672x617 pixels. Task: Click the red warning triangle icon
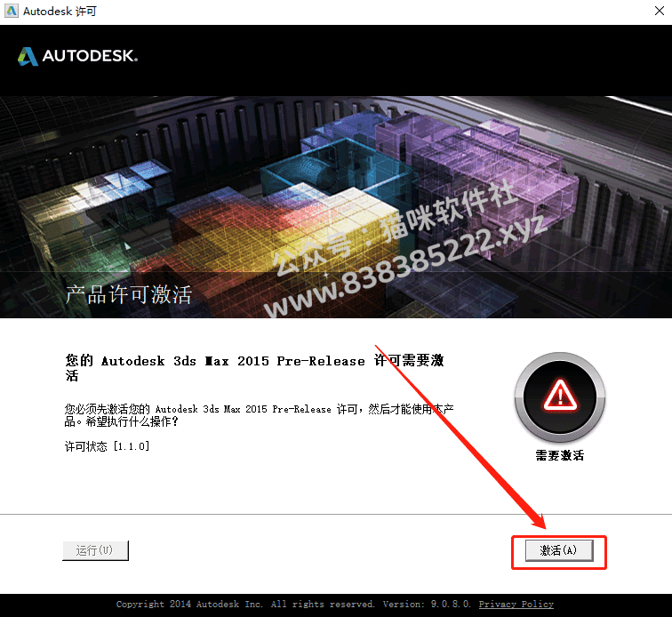pyautogui.click(x=560, y=395)
